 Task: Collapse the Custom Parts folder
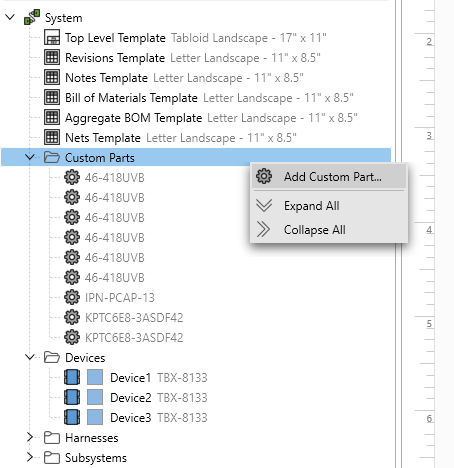click(30, 157)
